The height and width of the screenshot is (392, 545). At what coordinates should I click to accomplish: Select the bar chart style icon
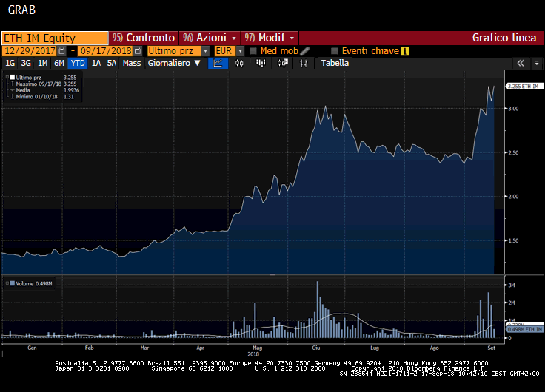click(260, 64)
